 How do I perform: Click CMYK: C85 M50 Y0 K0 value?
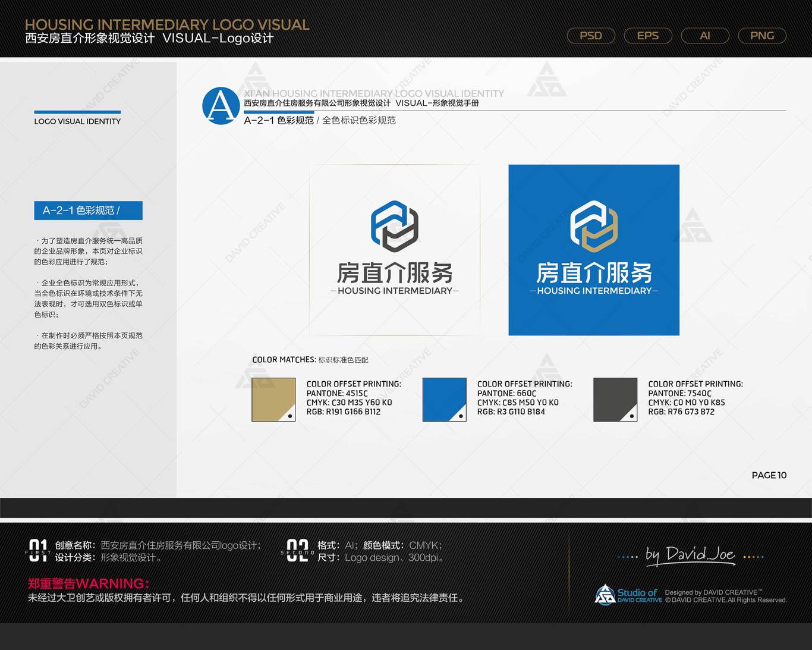(518, 403)
